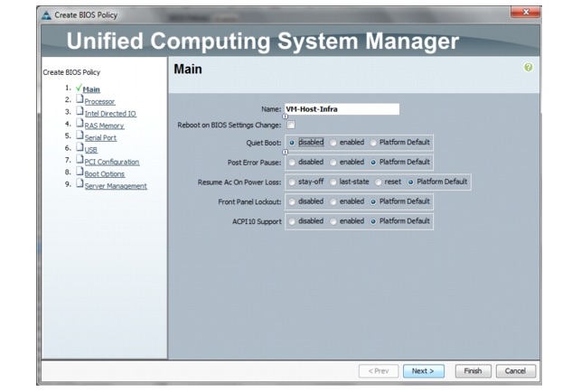Jump to the Boot Options step
The width and height of the screenshot is (581, 392).
tap(105, 173)
